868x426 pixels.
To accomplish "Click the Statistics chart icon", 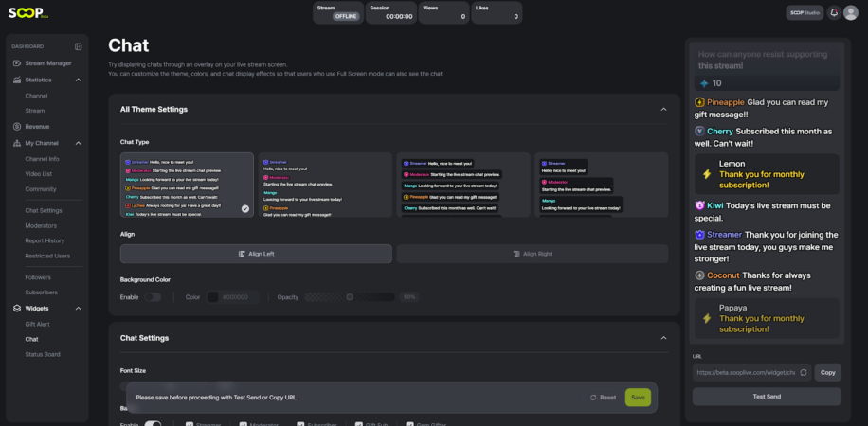I will 17,80.
